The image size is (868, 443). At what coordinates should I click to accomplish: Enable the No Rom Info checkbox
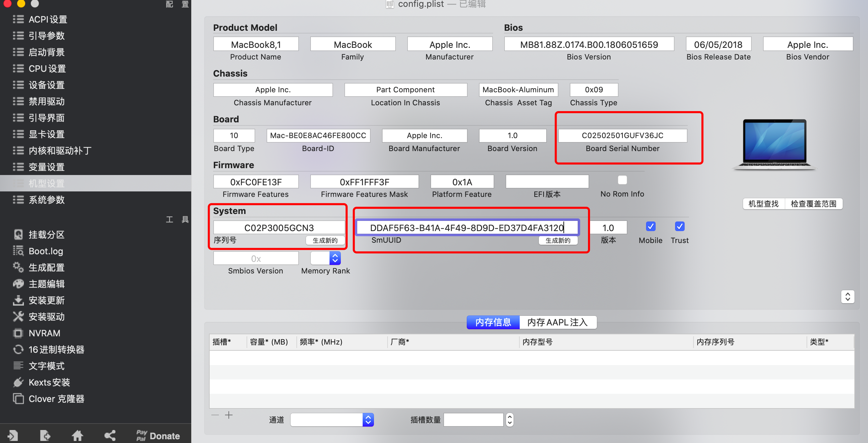point(622,180)
